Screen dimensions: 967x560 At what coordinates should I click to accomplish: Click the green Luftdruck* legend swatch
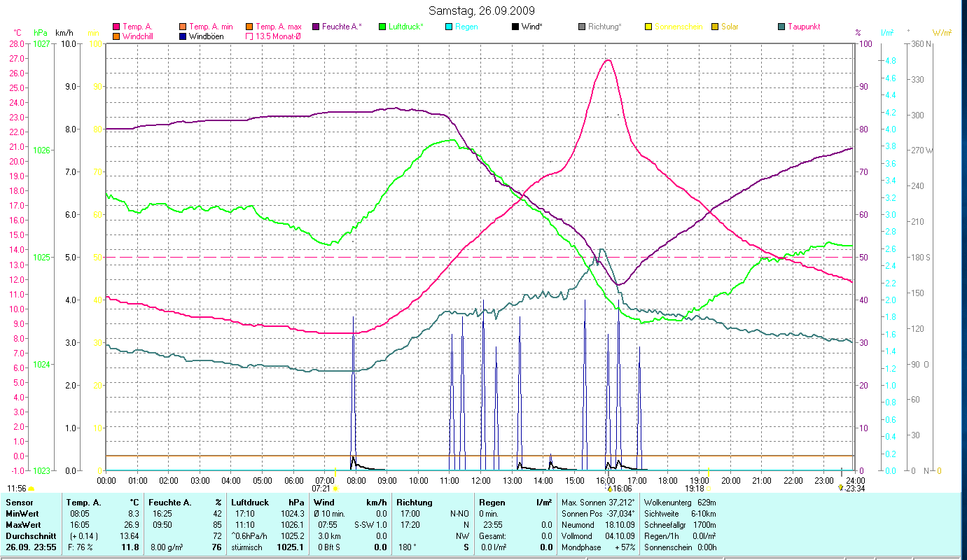pos(382,27)
